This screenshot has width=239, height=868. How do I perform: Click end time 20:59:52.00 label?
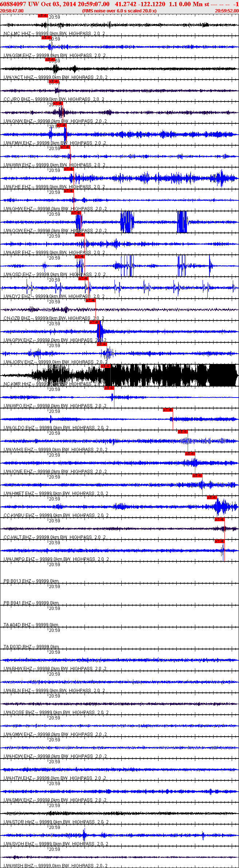[x=227, y=11]
